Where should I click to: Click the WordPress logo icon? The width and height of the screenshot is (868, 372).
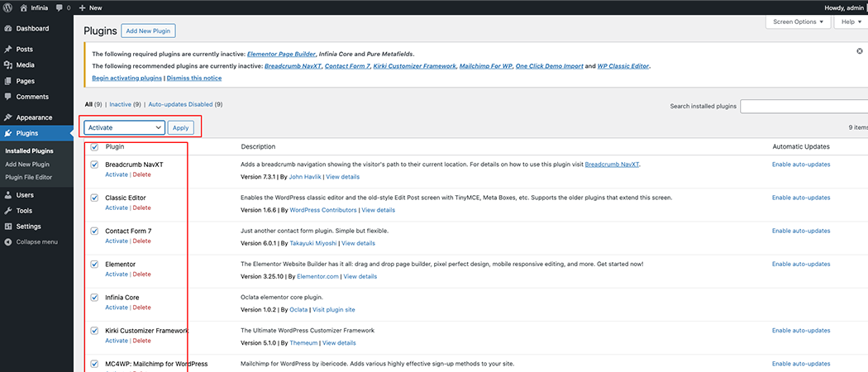coord(7,7)
